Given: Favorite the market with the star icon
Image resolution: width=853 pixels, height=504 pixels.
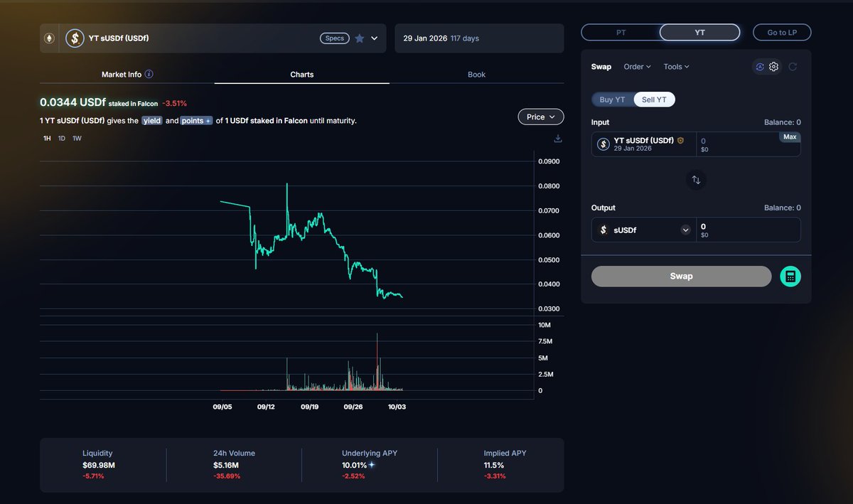Looking at the screenshot, I should tap(360, 38).
